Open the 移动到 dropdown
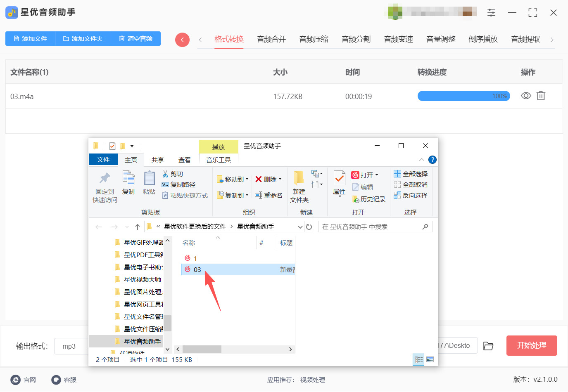This screenshot has height=392, width=568. click(233, 179)
